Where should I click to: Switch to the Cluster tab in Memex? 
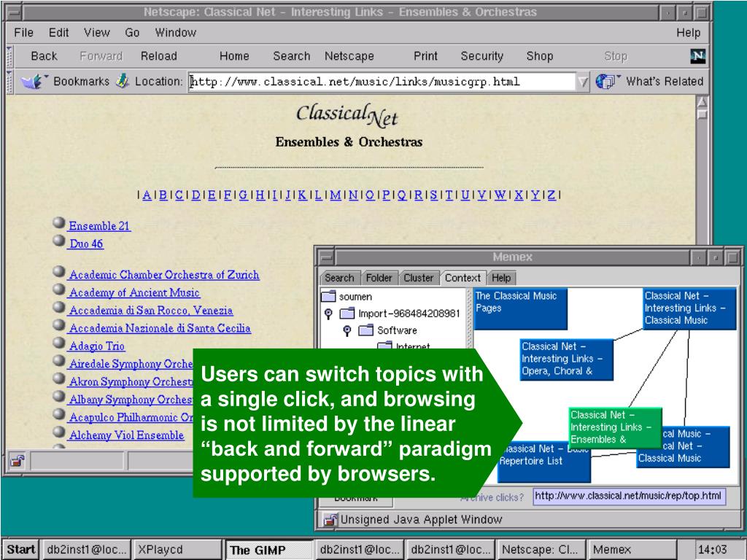[418, 278]
